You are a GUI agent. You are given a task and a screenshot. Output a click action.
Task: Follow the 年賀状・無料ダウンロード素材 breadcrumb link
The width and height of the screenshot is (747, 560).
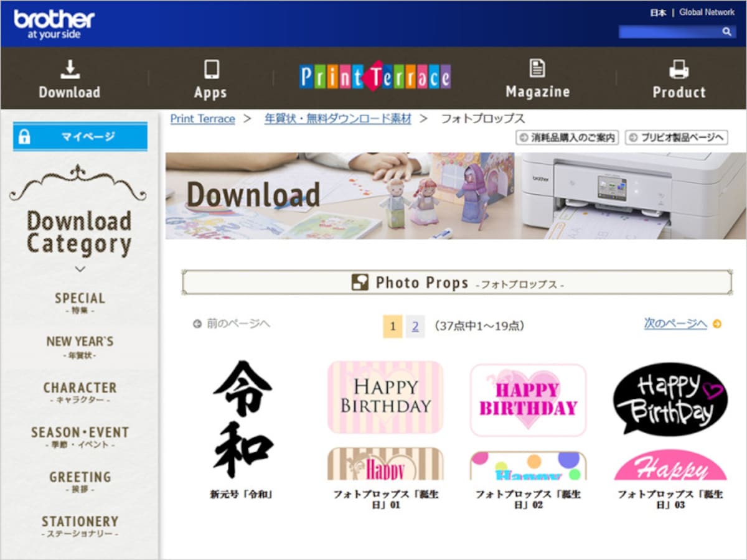(x=338, y=118)
